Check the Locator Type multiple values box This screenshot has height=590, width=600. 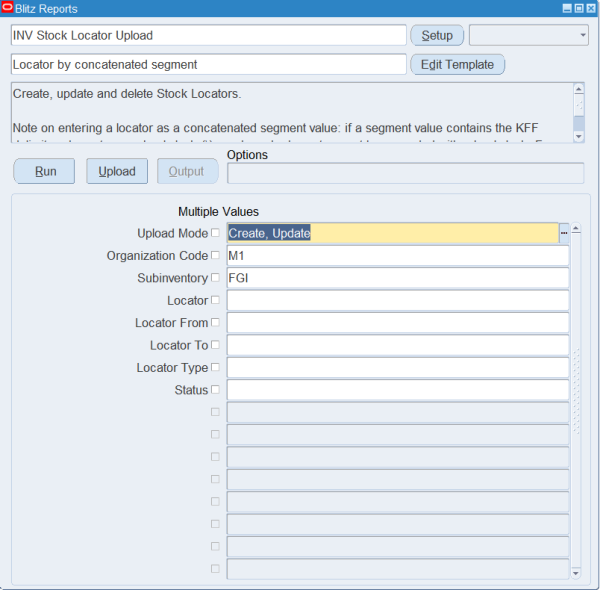[x=215, y=367]
